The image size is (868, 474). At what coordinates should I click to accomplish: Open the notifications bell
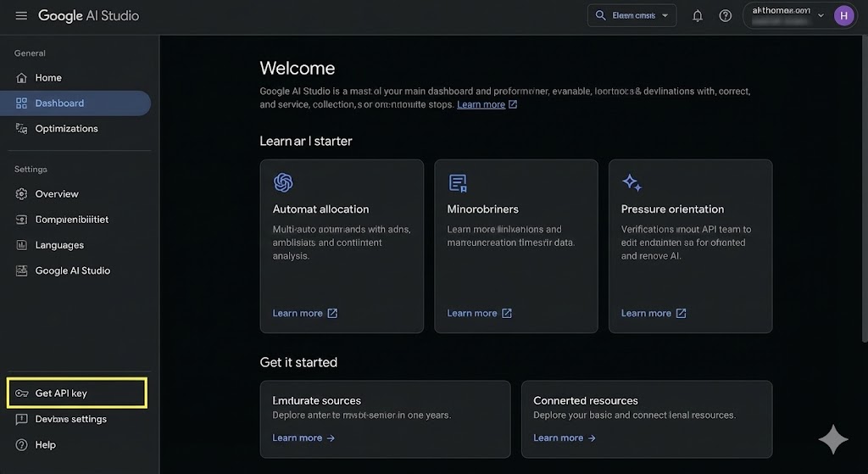click(698, 15)
